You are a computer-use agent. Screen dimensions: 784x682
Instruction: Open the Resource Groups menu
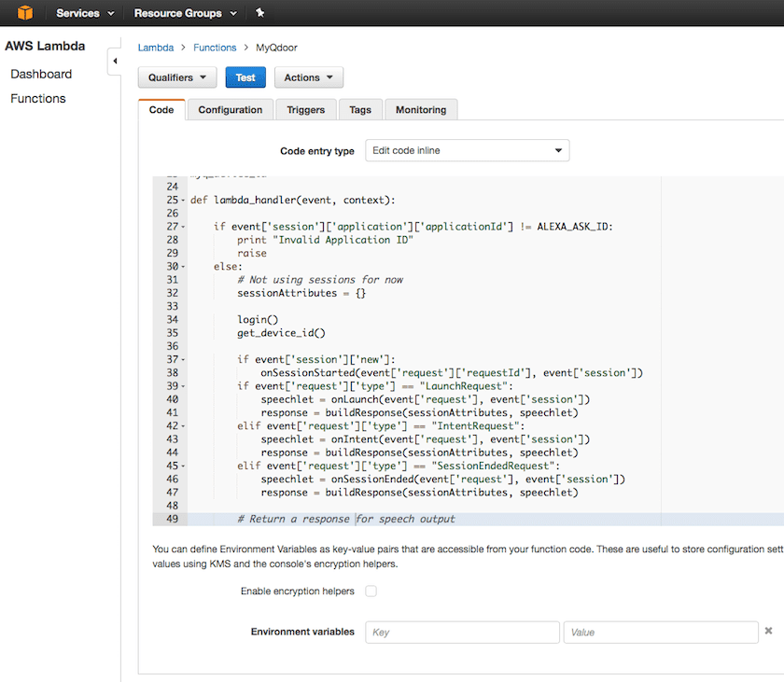click(185, 13)
